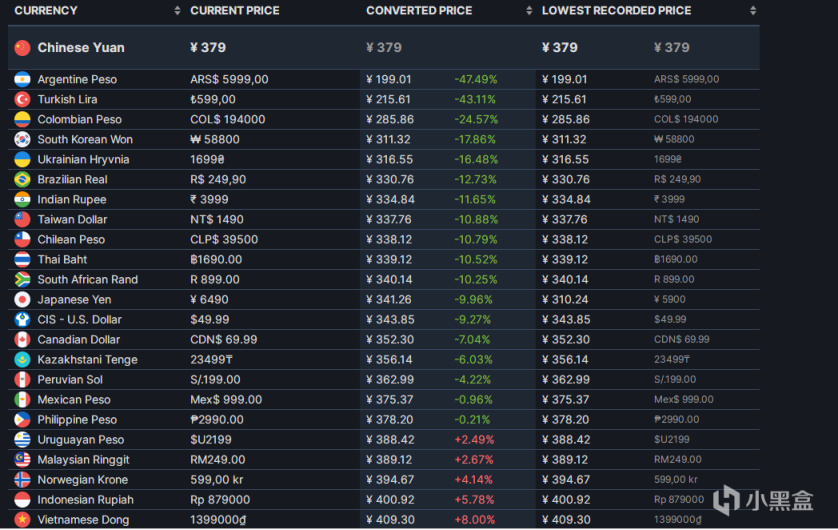Screen dimensions: 838x530
Task: Click the Argentine flag icon
Action: click(x=22, y=80)
